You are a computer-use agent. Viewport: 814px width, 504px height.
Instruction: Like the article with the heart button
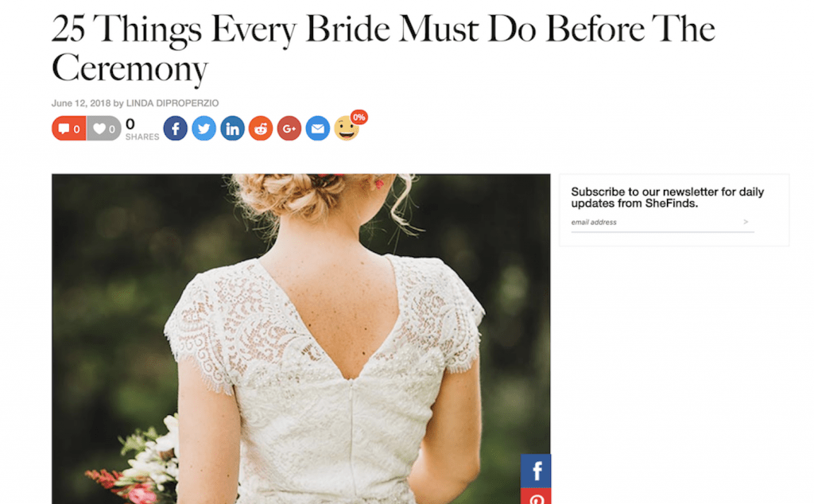(104, 129)
